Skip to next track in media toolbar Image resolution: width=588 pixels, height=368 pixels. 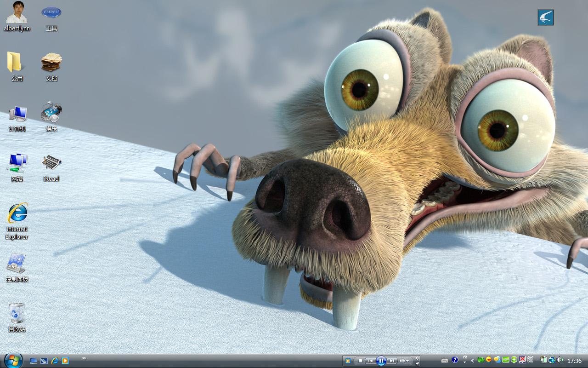coord(392,361)
